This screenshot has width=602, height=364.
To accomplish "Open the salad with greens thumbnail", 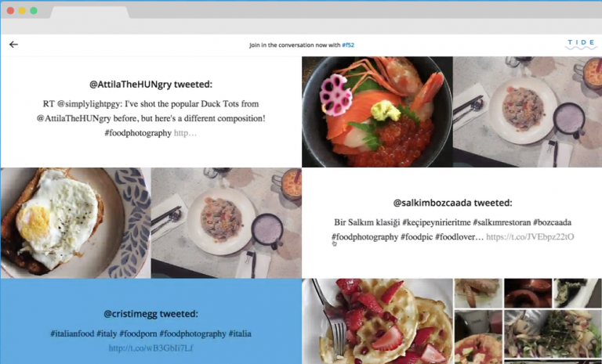I will tap(553, 334).
